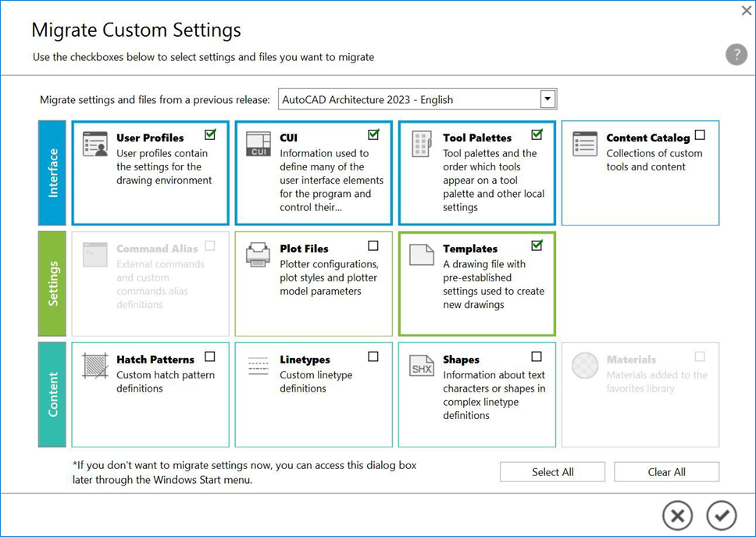
Task: Enable the Content Catalog checkbox
Action: pyautogui.click(x=700, y=134)
